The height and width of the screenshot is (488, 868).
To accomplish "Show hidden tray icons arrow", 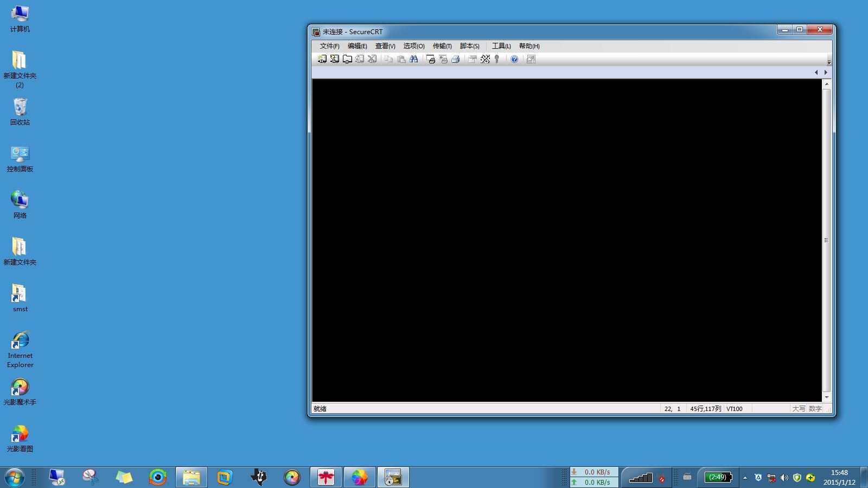I will pyautogui.click(x=745, y=478).
